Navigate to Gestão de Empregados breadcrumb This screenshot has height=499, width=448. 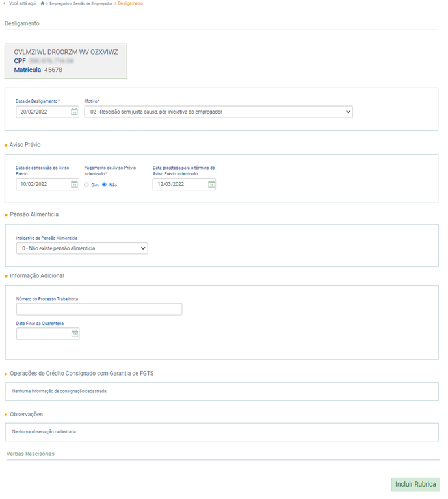click(94, 4)
